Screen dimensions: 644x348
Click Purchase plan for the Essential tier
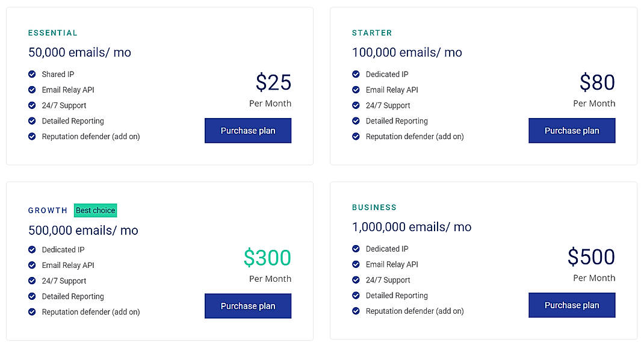coord(248,131)
